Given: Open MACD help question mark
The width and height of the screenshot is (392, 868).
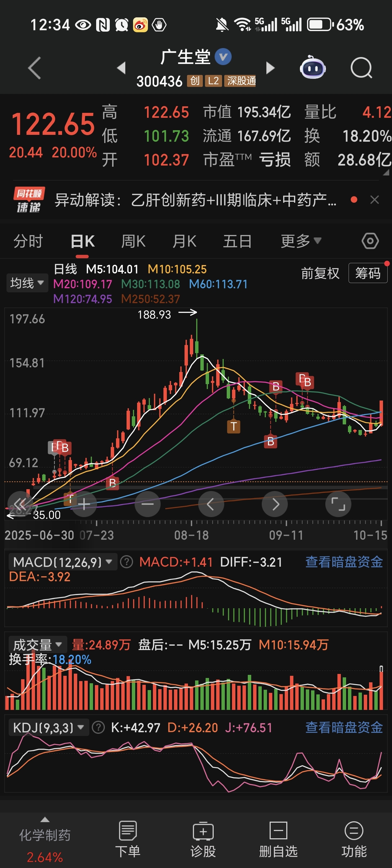Looking at the screenshot, I should (127, 562).
